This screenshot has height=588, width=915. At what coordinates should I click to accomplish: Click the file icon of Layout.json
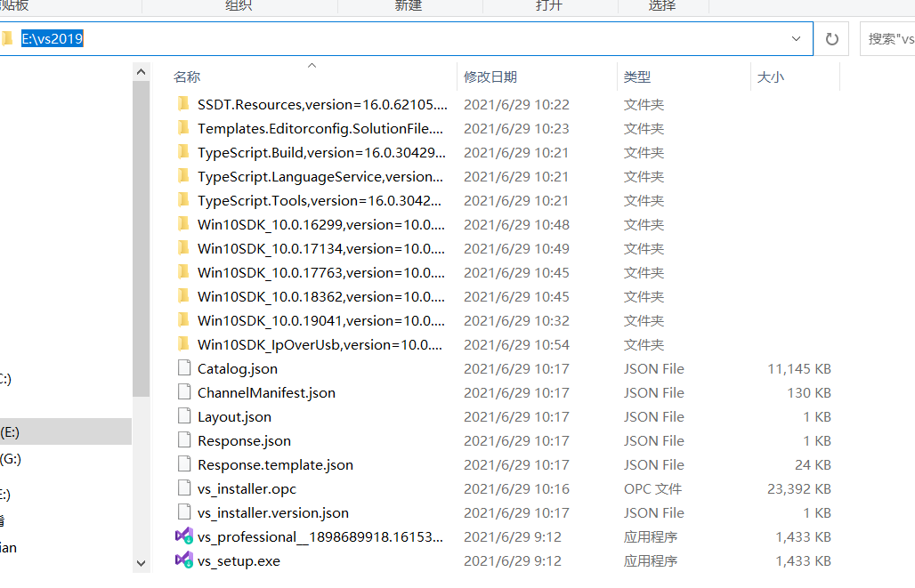pos(184,416)
